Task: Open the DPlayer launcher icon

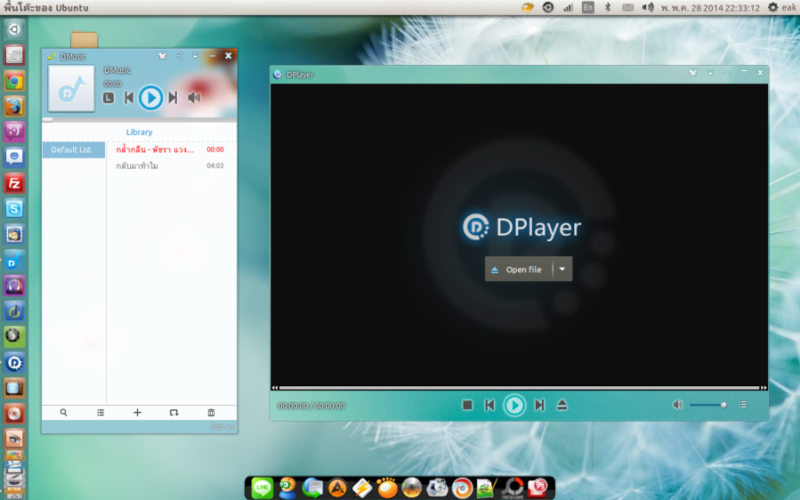Action: (14, 363)
